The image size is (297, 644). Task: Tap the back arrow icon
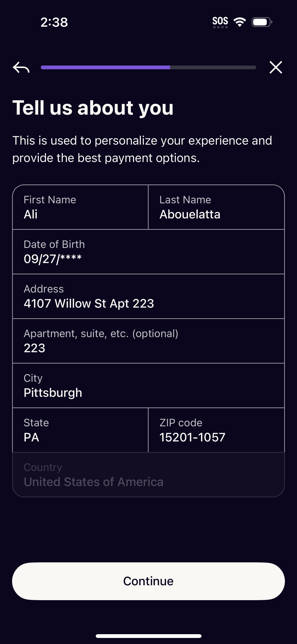point(21,67)
